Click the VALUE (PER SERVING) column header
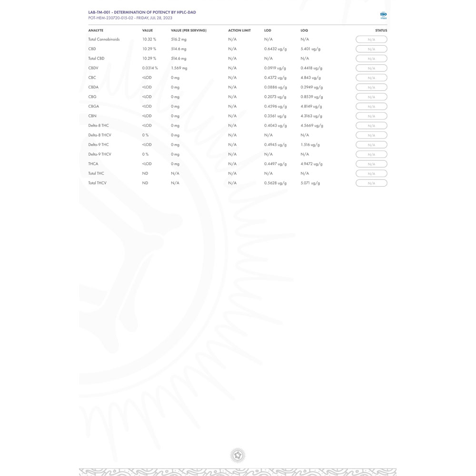 tap(188, 30)
